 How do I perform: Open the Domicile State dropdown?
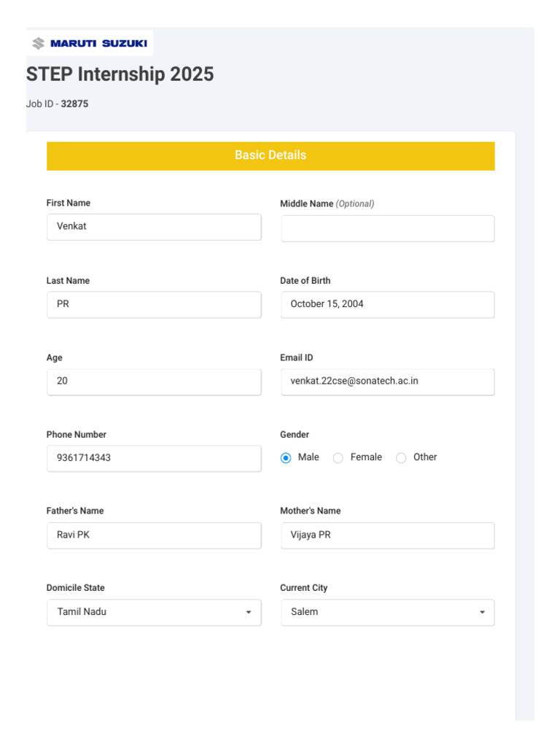[x=153, y=612]
